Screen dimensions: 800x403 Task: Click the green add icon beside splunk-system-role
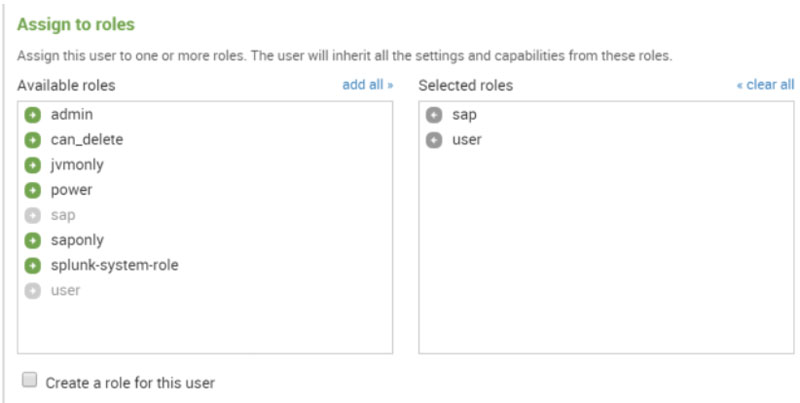[x=32, y=265]
